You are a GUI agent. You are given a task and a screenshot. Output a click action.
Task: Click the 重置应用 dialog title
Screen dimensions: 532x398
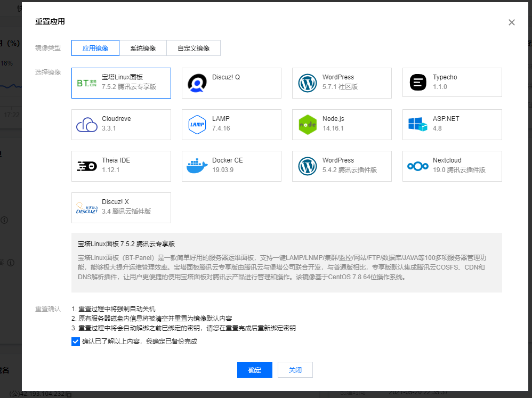point(50,21)
